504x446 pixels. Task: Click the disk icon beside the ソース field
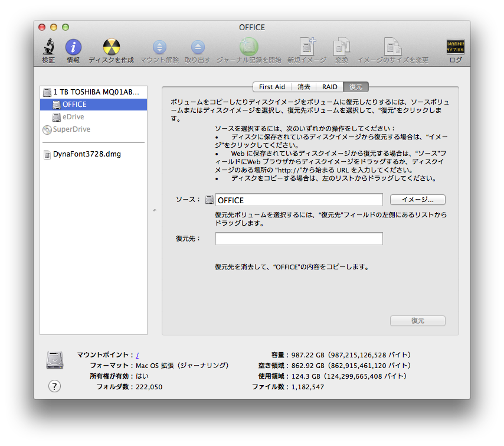point(210,200)
